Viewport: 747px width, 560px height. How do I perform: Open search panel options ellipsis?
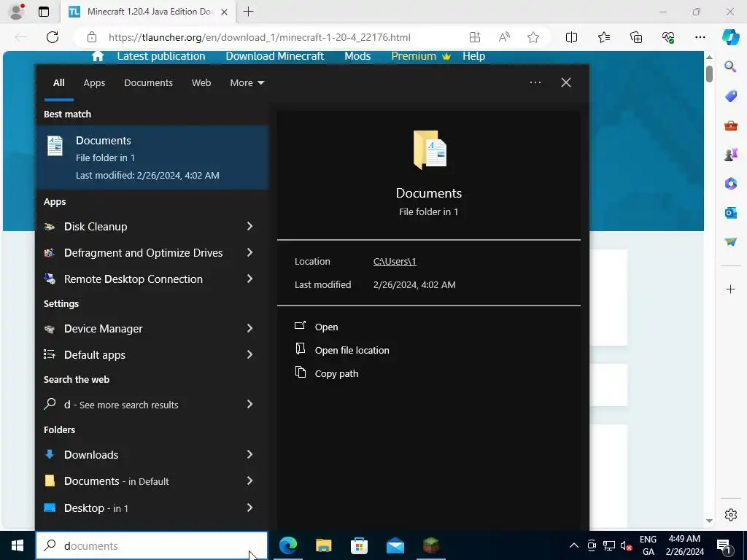coord(535,82)
